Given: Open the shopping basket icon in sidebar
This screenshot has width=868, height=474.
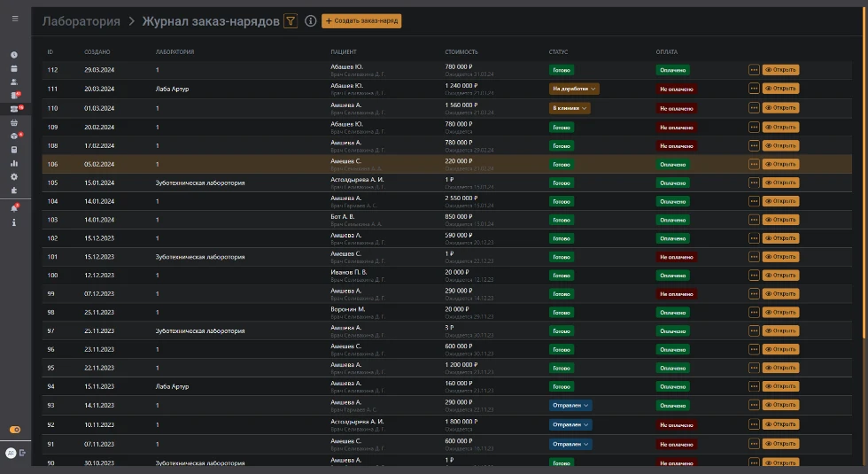Looking at the screenshot, I should (x=14, y=122).
